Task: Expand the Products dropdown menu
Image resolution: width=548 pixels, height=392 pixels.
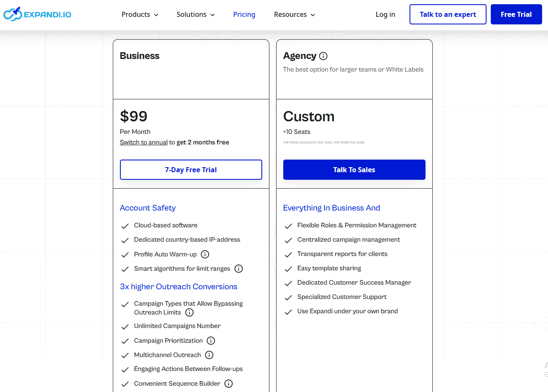Action: [140, 14]
